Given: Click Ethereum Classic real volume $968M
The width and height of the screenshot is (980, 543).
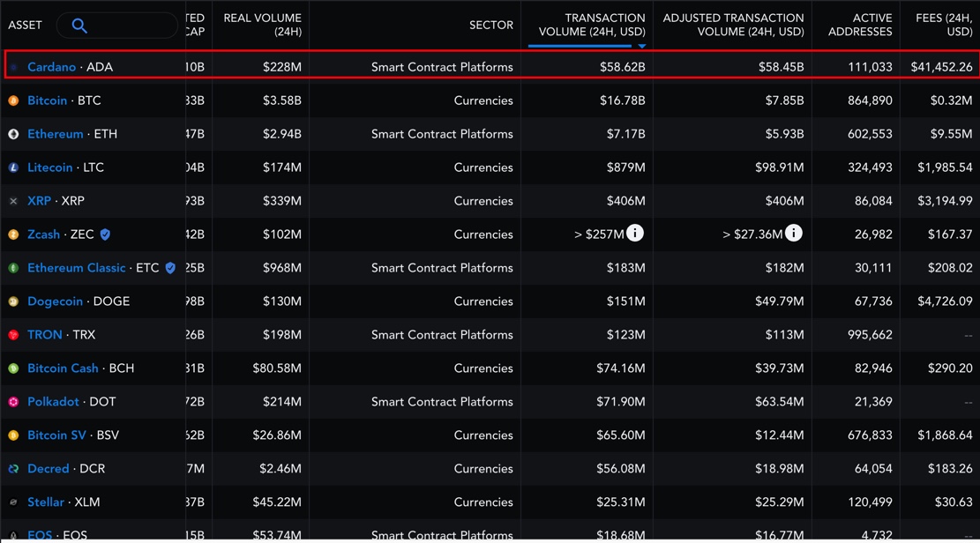Looking at the screenshot, I should coord(282,268).
